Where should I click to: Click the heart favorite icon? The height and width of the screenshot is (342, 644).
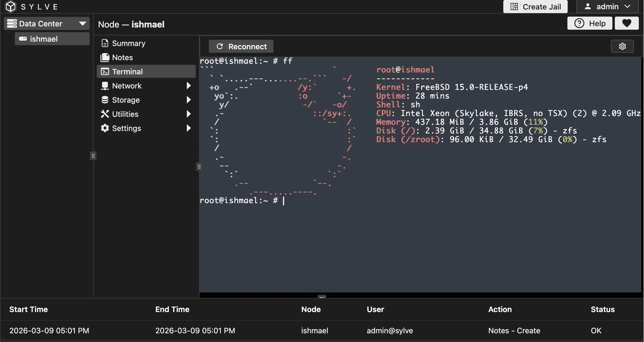coord(627,23)
